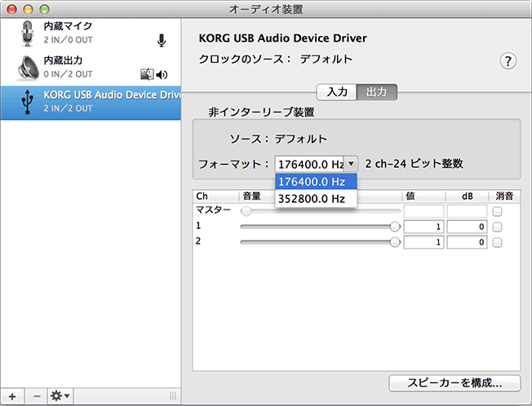Close the オーディオ装置 window
The width and height of the screenshot is (532, 406).
tap(12, 9)
